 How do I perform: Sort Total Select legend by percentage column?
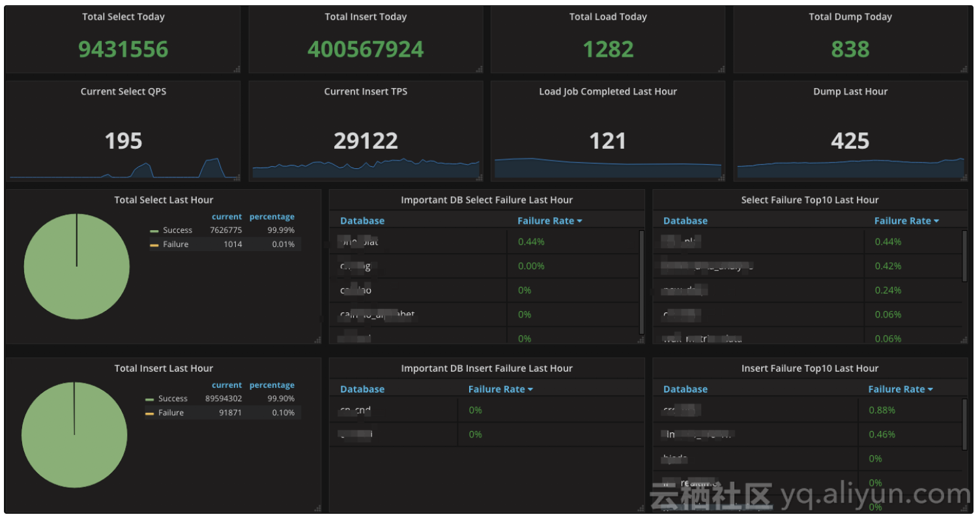272,217
